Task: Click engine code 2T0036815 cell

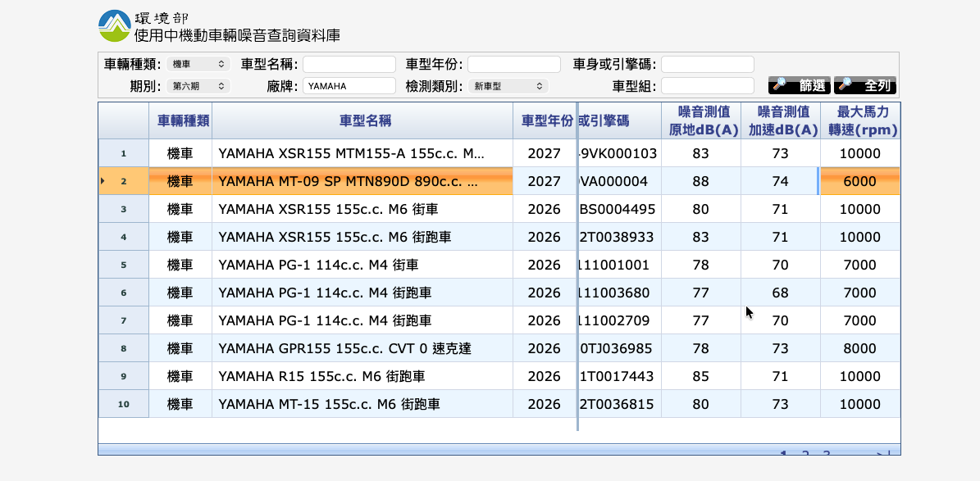Action: [x=619, y=404]
